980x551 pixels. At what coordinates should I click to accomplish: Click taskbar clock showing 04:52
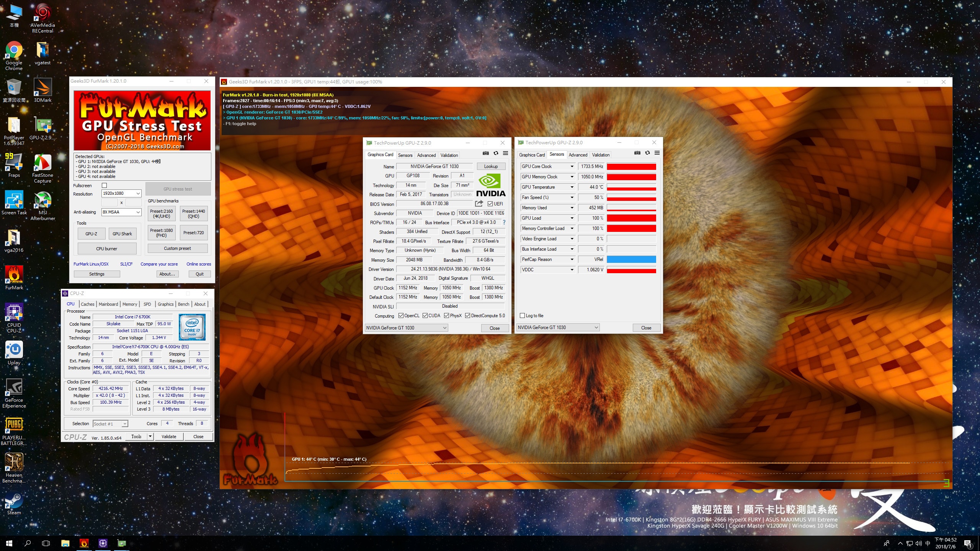[946, 543]
